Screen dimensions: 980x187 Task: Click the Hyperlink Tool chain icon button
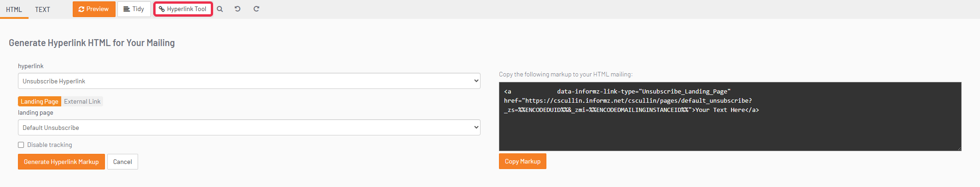(x=183, y=9)
